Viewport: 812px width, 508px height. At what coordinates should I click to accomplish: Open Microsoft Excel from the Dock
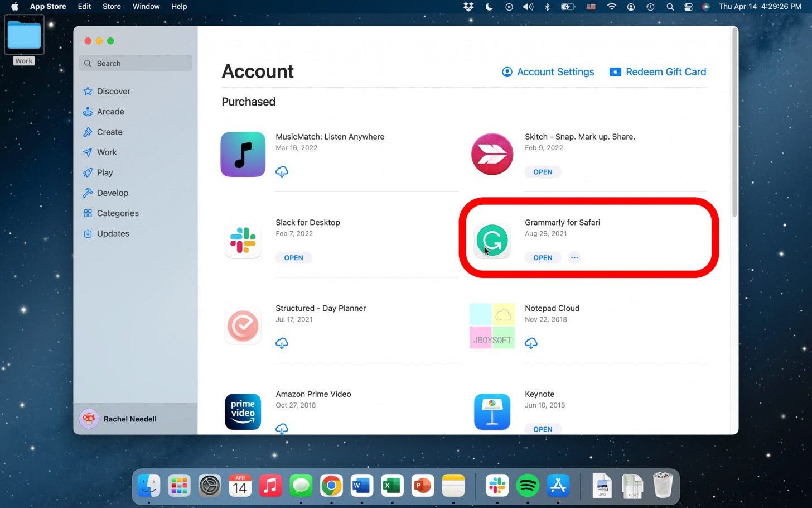392,486
